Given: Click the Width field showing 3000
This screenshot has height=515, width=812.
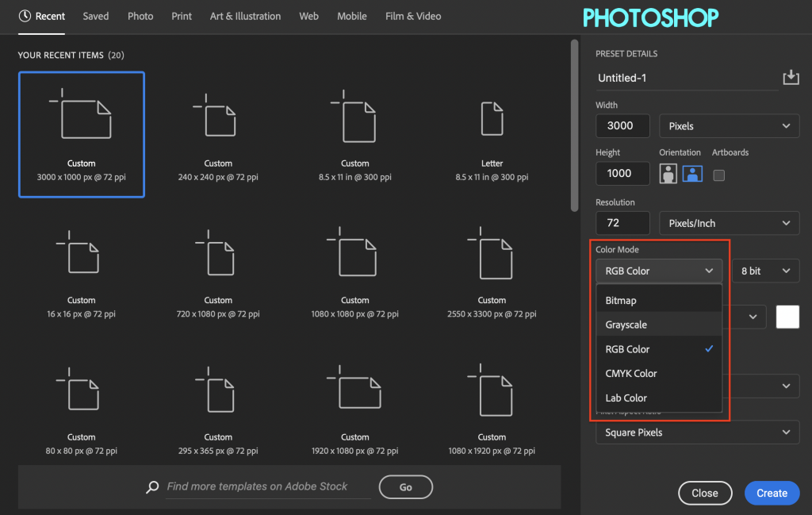Looking at the screenshot, I should point(622,126).
